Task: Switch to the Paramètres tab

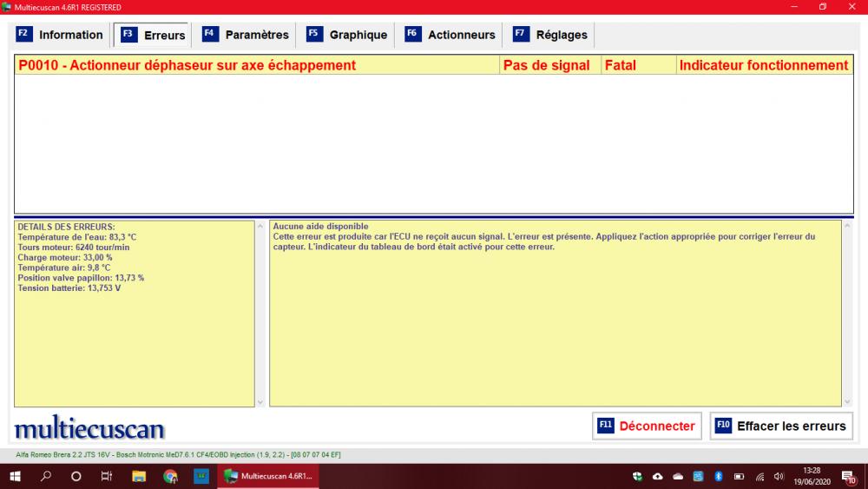Action: coord(247,35)
